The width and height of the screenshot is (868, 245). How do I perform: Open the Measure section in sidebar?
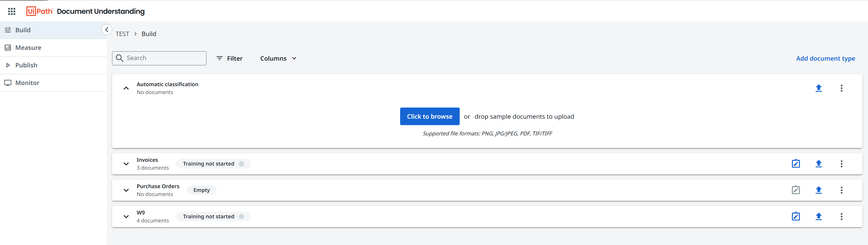53,47
